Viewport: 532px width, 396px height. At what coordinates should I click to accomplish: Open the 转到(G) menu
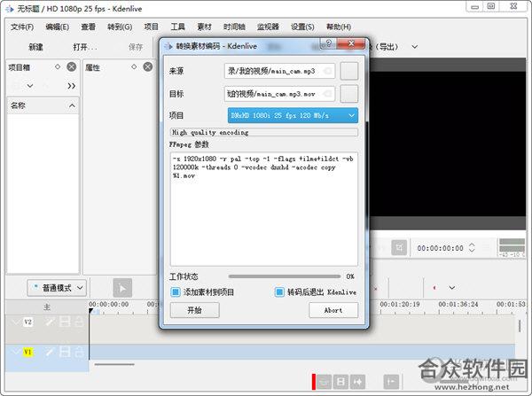pyautogui.click(x=120, y=27)
